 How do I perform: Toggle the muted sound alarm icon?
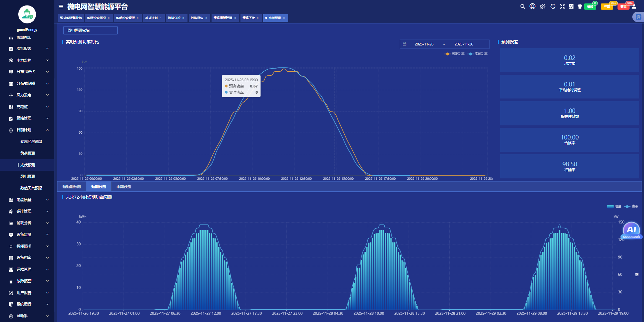[543, 7]
